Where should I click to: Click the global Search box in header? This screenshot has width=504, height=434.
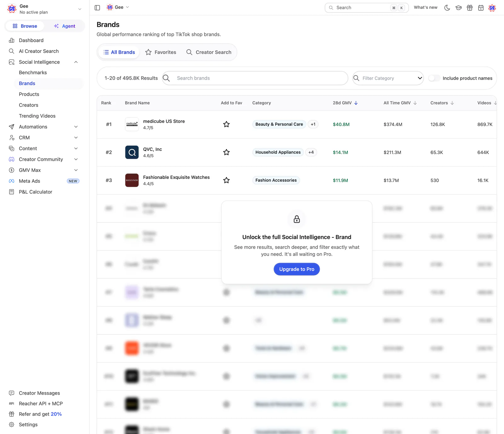click(367, 8)
